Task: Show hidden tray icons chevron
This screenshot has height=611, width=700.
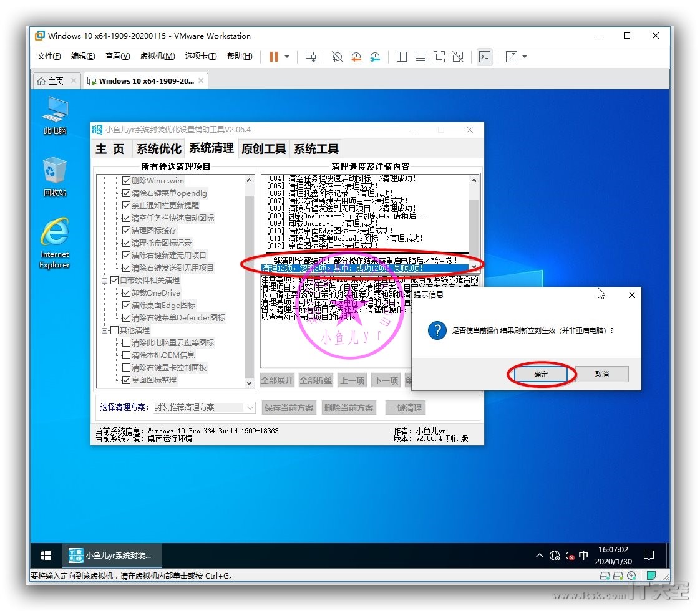Action: [x=539, y=556]
